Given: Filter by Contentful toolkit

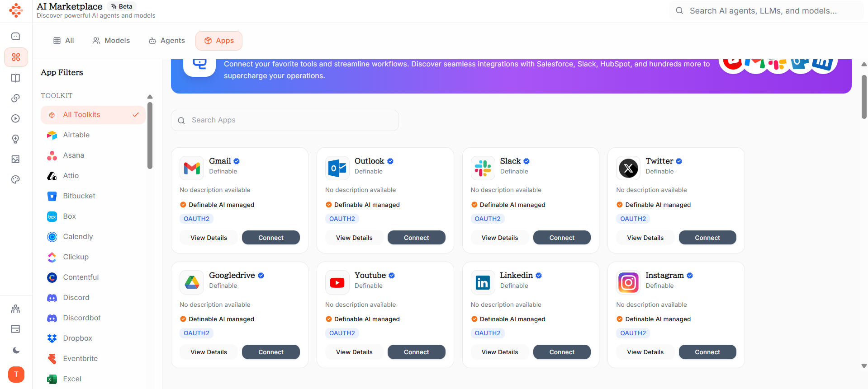Looking at the screenshot, I should [93, 277].
